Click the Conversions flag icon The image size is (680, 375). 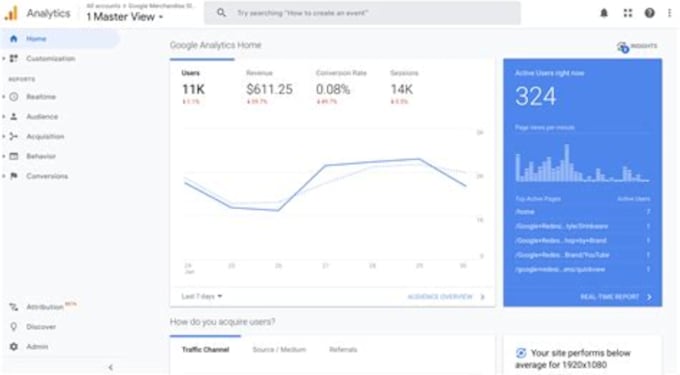pos(14,176)
